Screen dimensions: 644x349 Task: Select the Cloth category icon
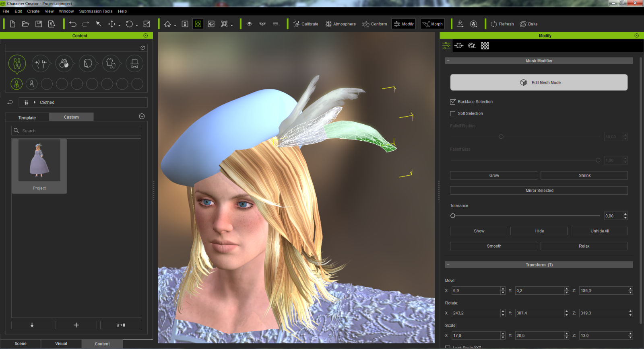click(111, 64)
